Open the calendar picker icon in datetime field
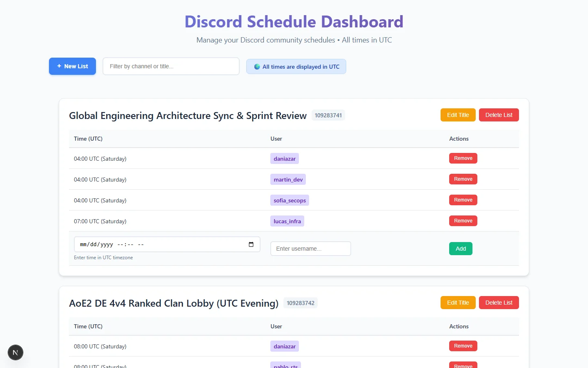The width and height of the screenshot is (588, 368). coord(251,245)
